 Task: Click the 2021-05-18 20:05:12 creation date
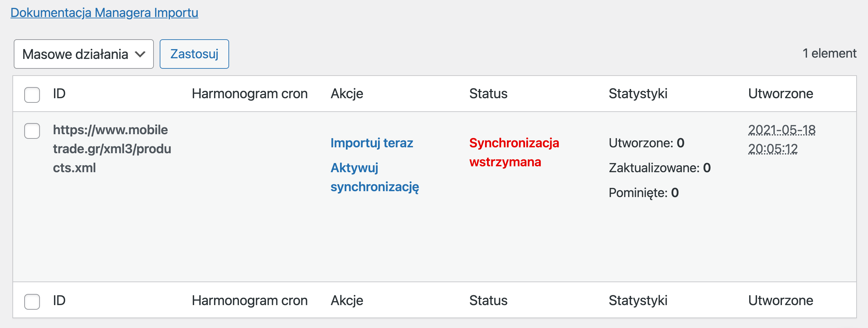point(781,139)
